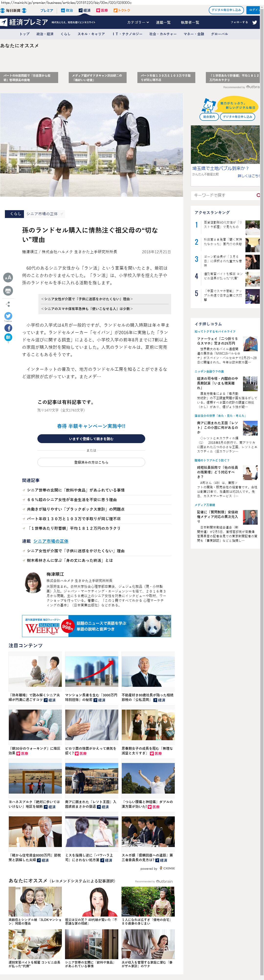Image resolution: width=264 pixels, height=980 pixels.
Task: Click the search magnifier icon
Action: click(258, 195)
